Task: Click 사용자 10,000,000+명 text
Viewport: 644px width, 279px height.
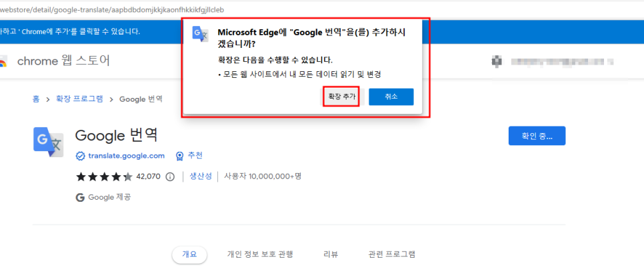Action: click(x=263, y=176)
